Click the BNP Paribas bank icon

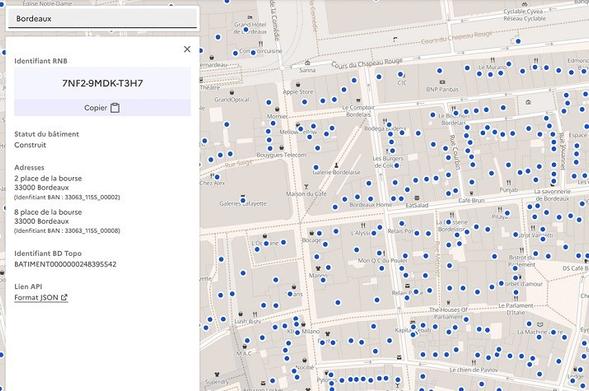point(442,82)
